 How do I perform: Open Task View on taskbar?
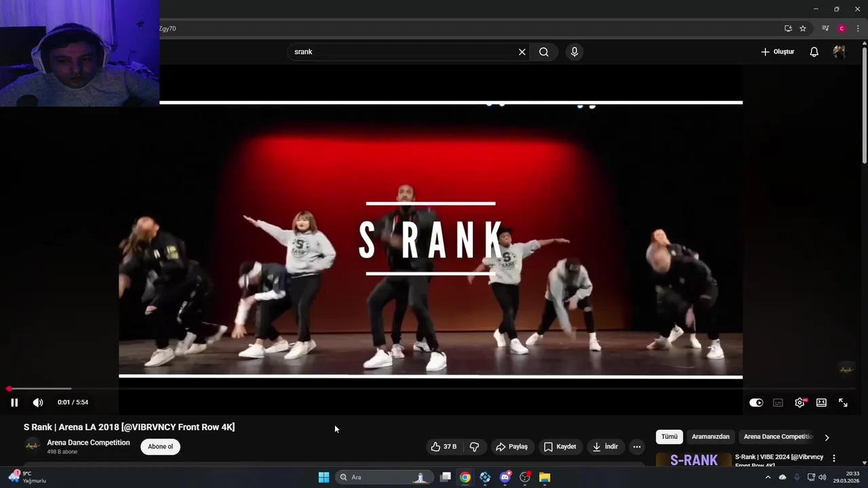[x=446, y=477]
